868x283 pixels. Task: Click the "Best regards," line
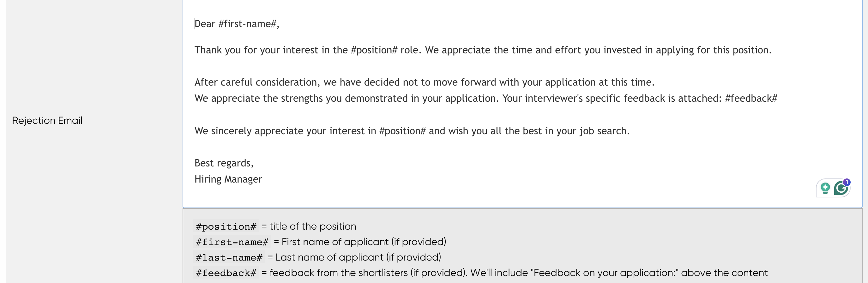point(224,163)
